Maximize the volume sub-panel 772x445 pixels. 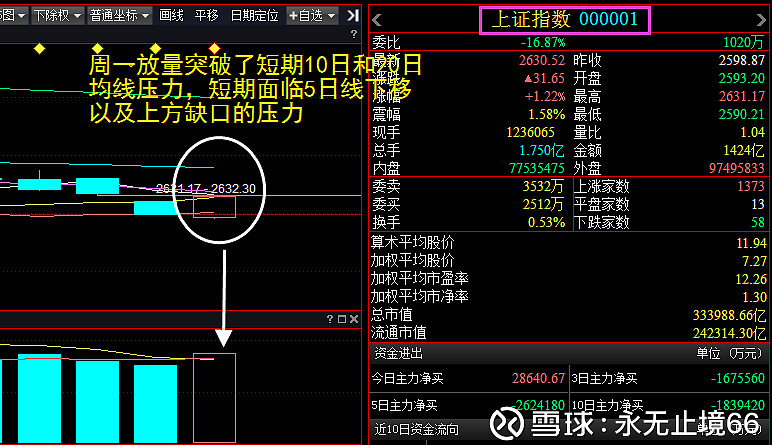coord(342,319)
